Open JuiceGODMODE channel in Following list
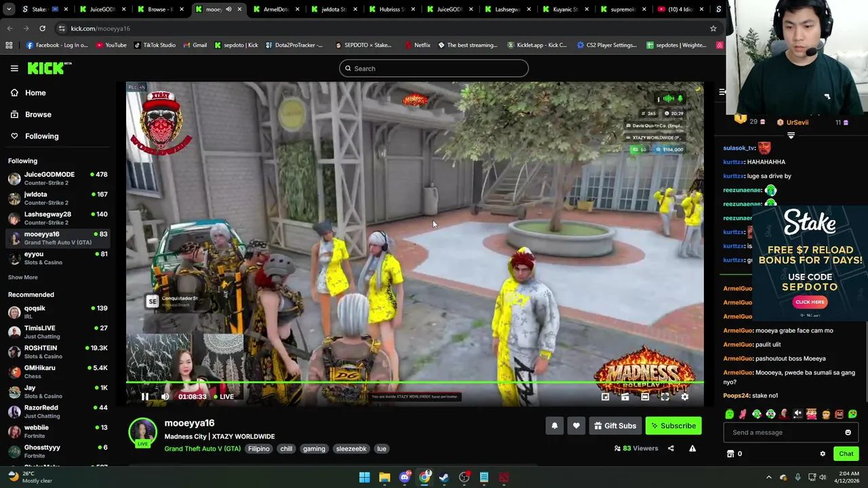Viewport: 868px width, 488px height. click(x=58, y=178)
